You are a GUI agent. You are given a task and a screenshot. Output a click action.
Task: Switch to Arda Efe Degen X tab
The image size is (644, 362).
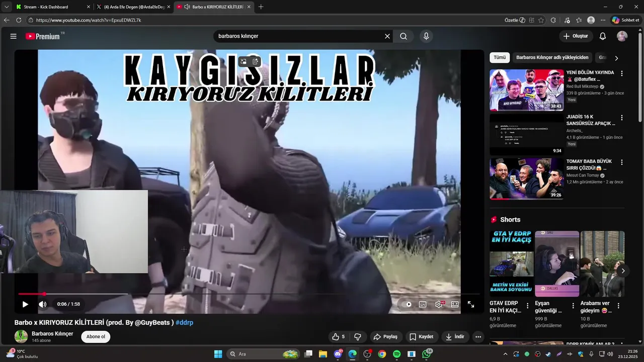[134, 7]
